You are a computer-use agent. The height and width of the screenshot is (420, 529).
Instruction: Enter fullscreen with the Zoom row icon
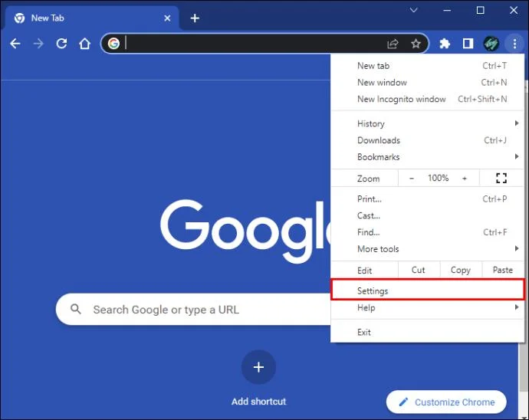click(501, 178)
